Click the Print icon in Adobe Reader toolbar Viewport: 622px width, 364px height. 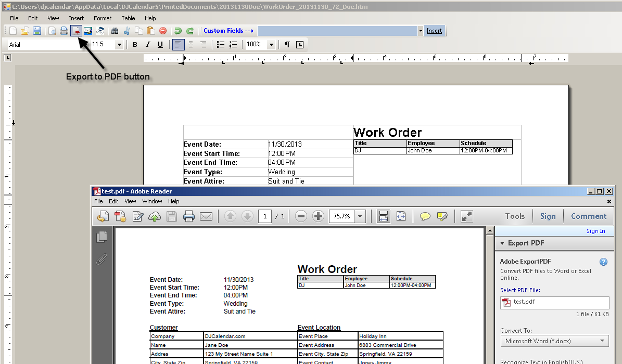point(189,216)
